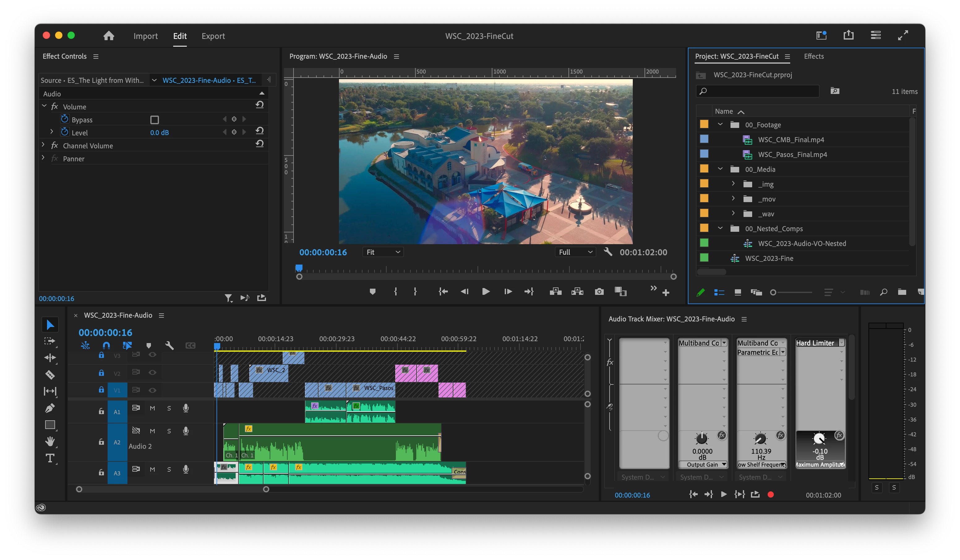This screenshot has height=560, width=960.
Task: Click the Hard Limiter Maximum Amplitude knob
Action: click(x=819, y=439)
